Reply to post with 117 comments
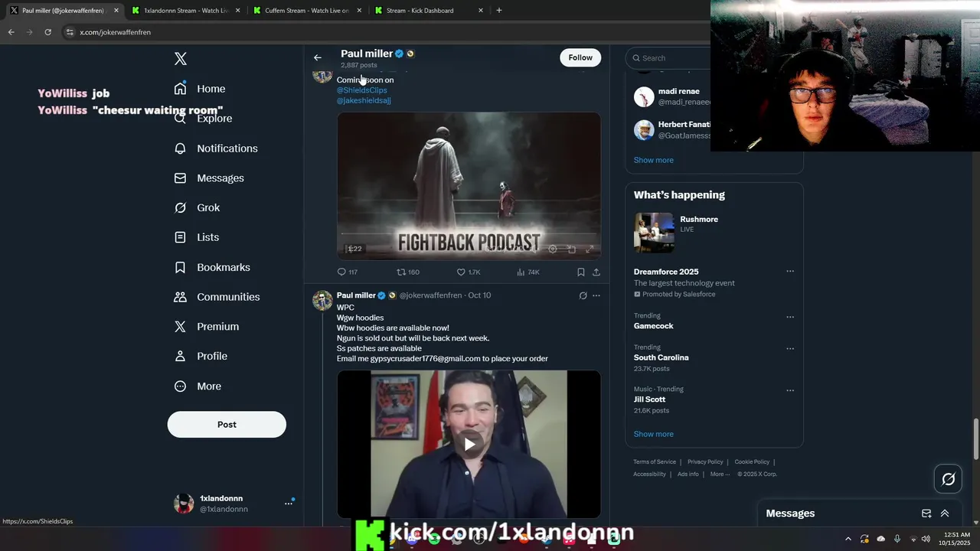This screenshot has height=551, width=980. (x=348, y=272)
